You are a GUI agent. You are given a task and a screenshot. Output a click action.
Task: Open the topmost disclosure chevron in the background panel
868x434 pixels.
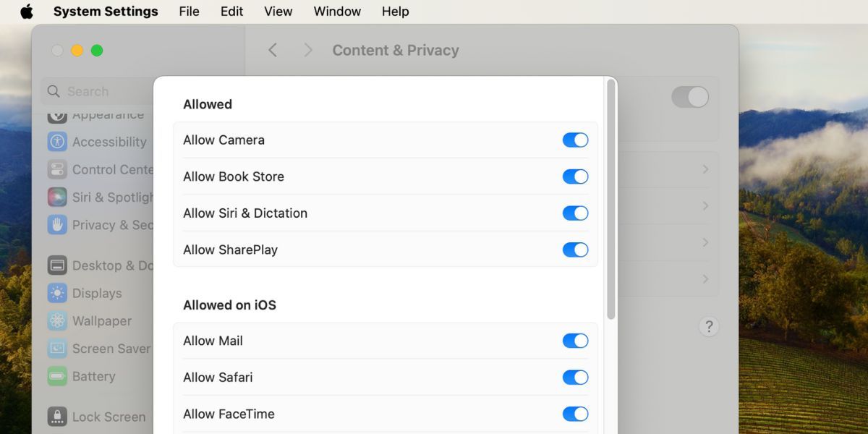pos(705,169)
